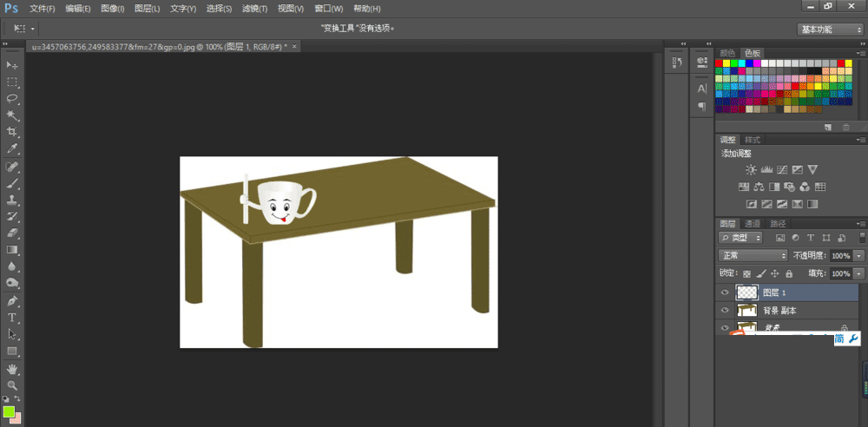
Task: Select the Eyedropper tool
Action: click(x=12, y=148)
